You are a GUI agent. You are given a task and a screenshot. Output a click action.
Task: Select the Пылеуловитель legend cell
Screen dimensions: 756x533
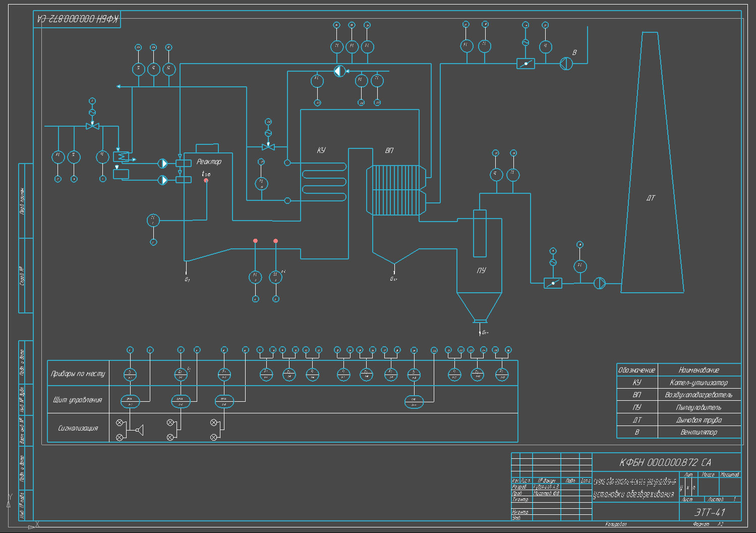[699, 407]
